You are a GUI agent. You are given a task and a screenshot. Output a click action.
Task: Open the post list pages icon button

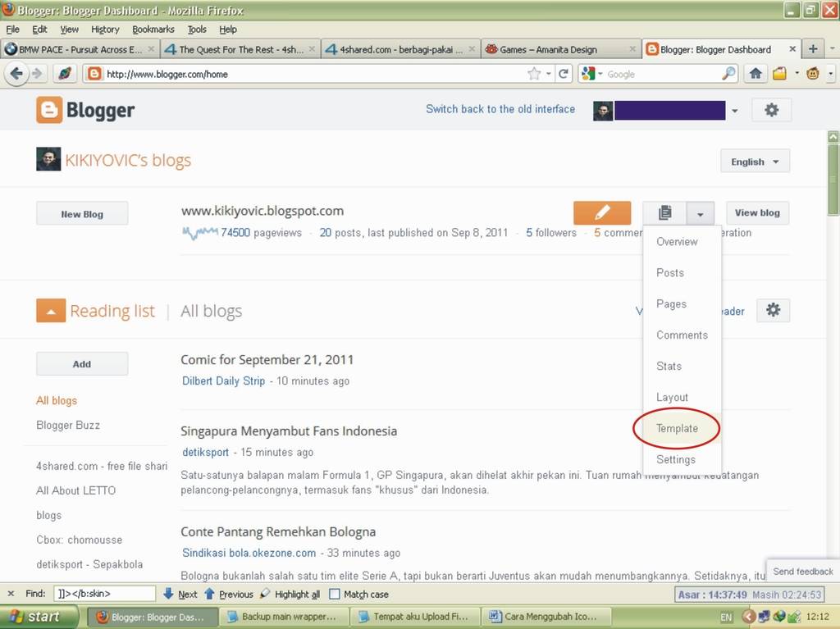click(x=664, y=212)
